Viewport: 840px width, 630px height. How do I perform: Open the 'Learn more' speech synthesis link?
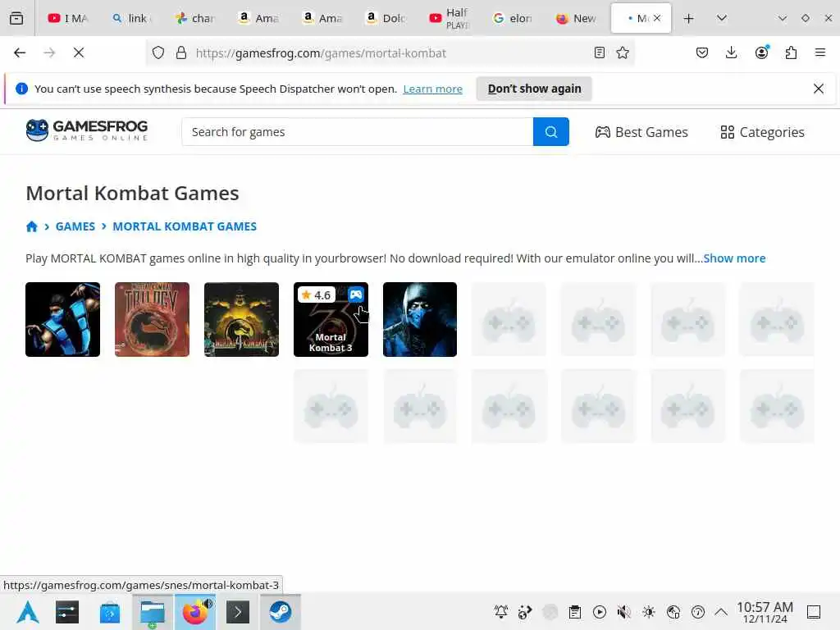tap(433, 89)
